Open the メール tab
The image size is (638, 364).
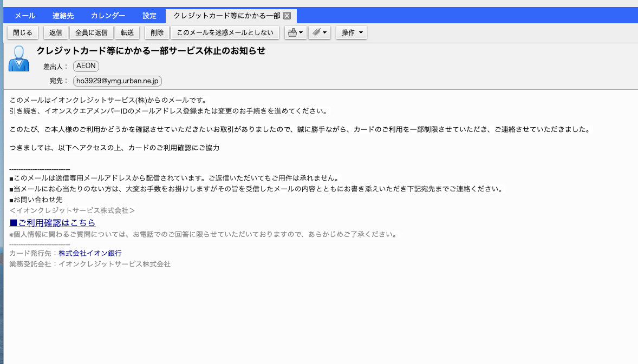[25, 16]
